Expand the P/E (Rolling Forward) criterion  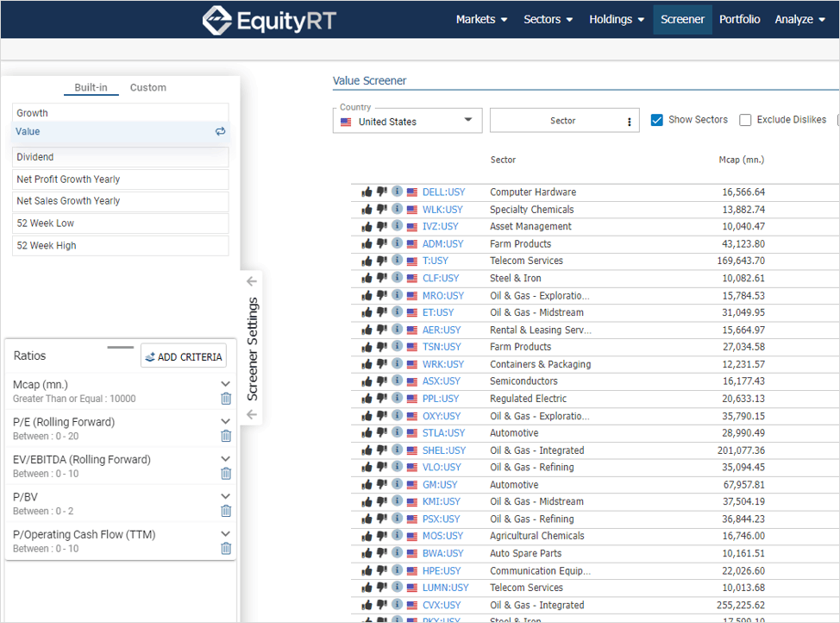point(226,421)
